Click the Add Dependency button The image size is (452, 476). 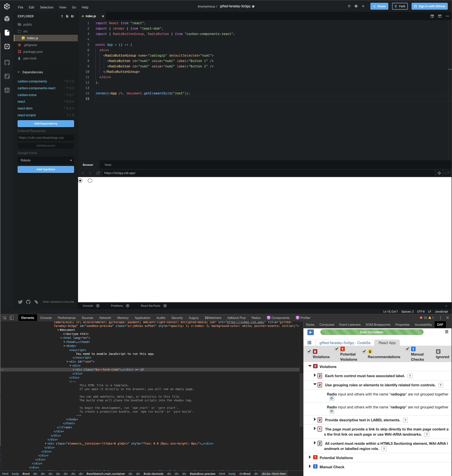(46, 124)
